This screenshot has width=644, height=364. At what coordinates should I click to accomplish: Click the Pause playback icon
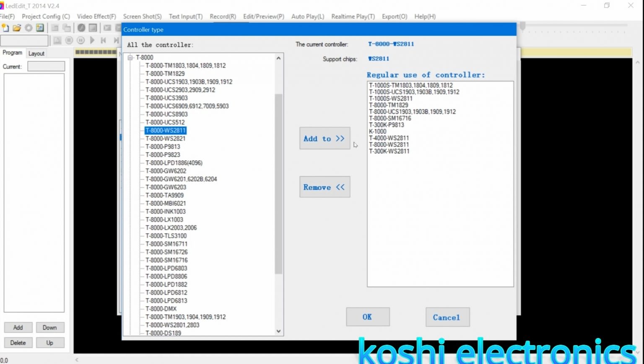pyautogui.click(x=80, y=40)
